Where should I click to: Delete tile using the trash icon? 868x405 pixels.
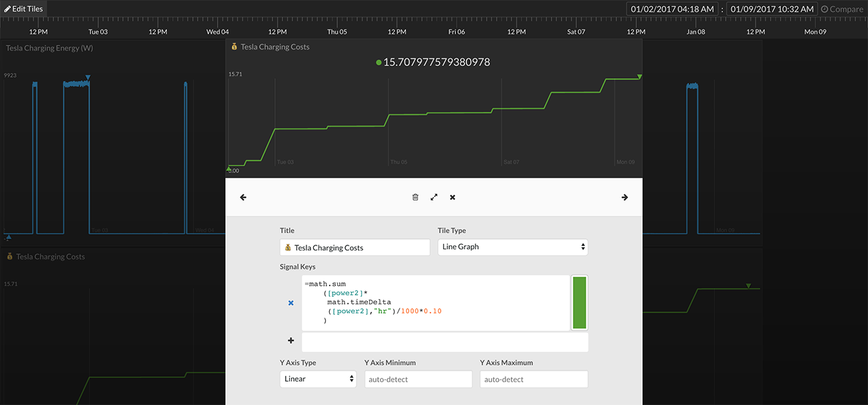415,197
